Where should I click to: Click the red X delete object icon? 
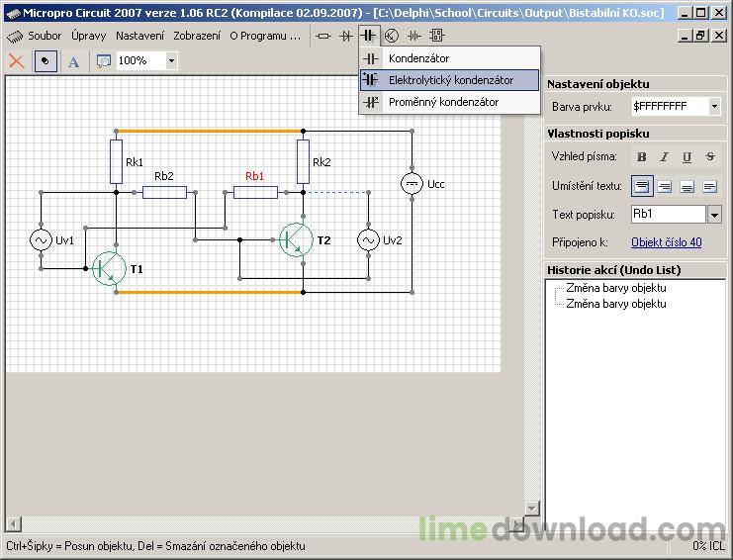pyautogui.click(x=16, y=60)
